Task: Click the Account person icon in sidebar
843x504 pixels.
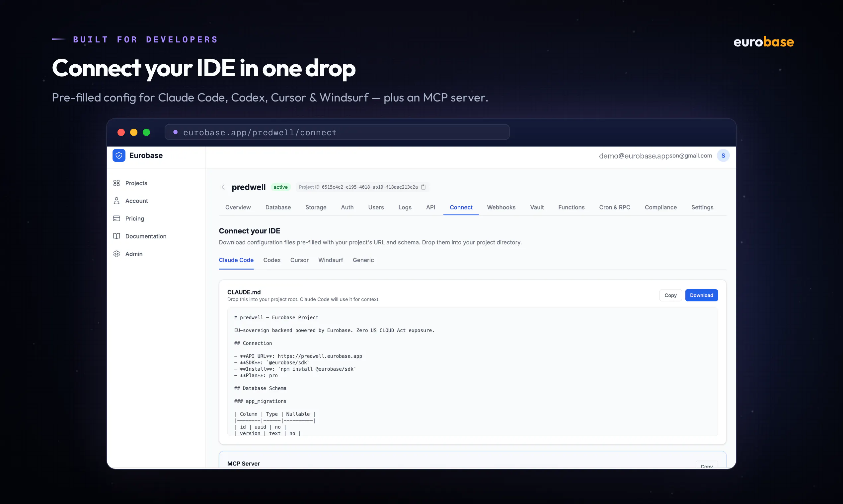Action: click(116, 201)
